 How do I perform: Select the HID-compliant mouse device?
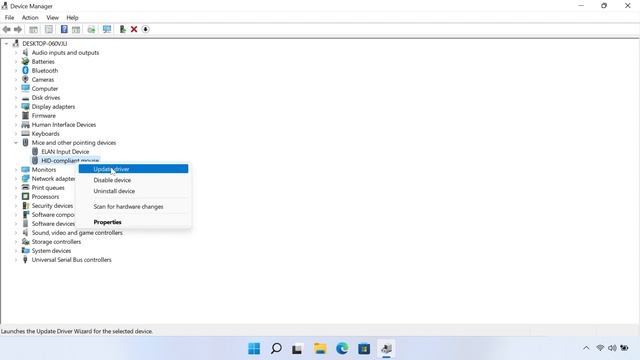(x=70, y=161)
